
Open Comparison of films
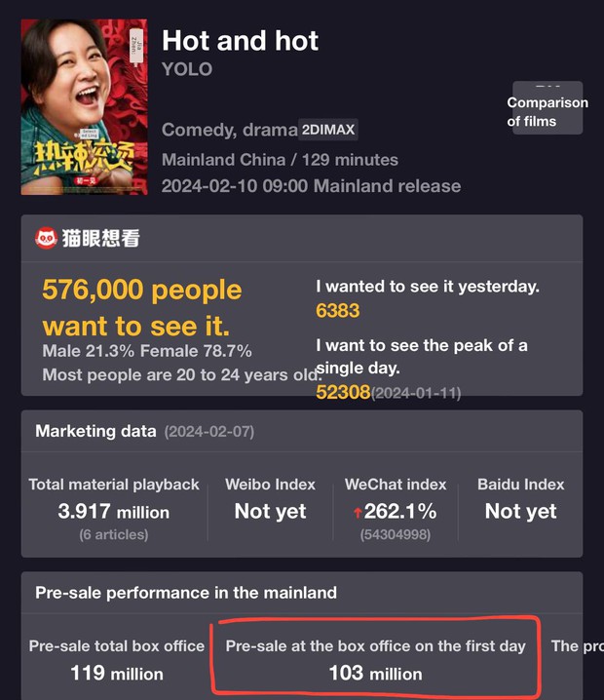coord(547,110)
